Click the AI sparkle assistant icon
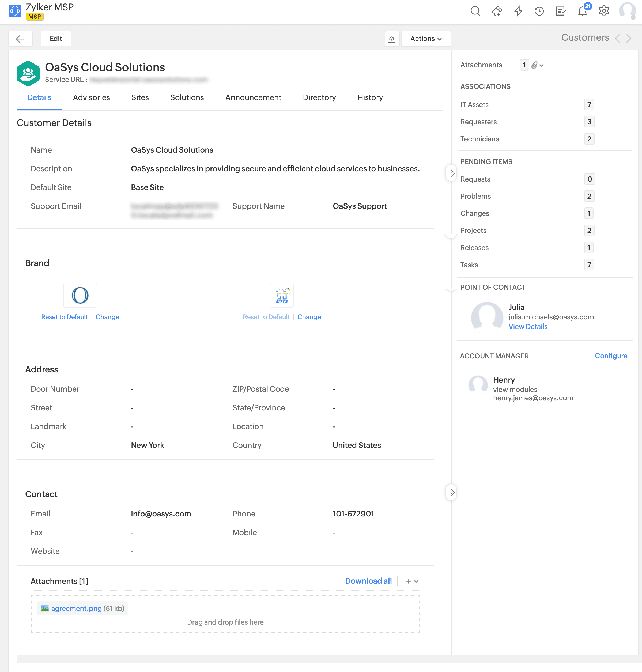 (x=497, y=11)
